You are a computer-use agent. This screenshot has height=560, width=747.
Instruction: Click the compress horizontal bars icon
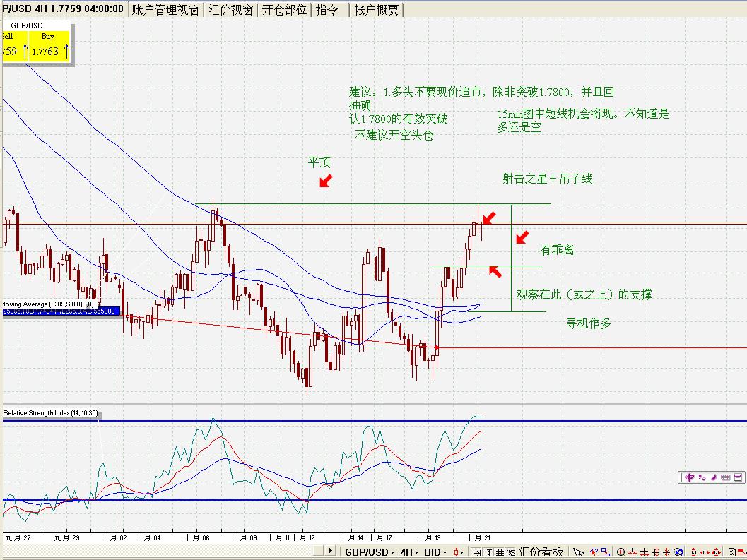click(633, 552)
